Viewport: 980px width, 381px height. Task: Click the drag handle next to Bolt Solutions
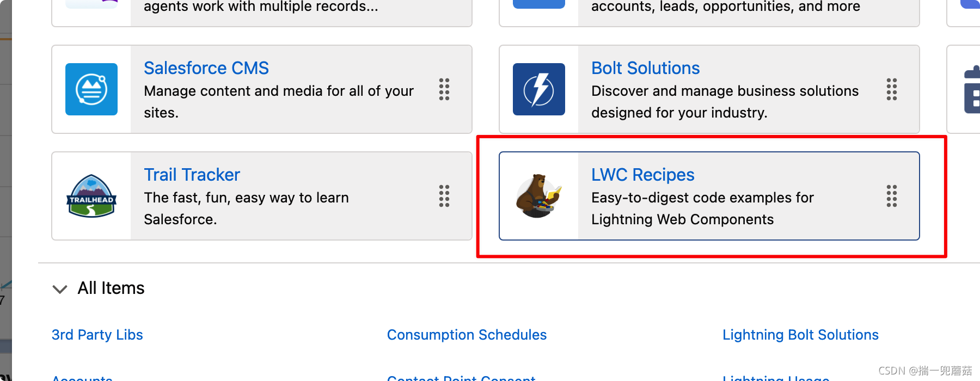(891, 90)
